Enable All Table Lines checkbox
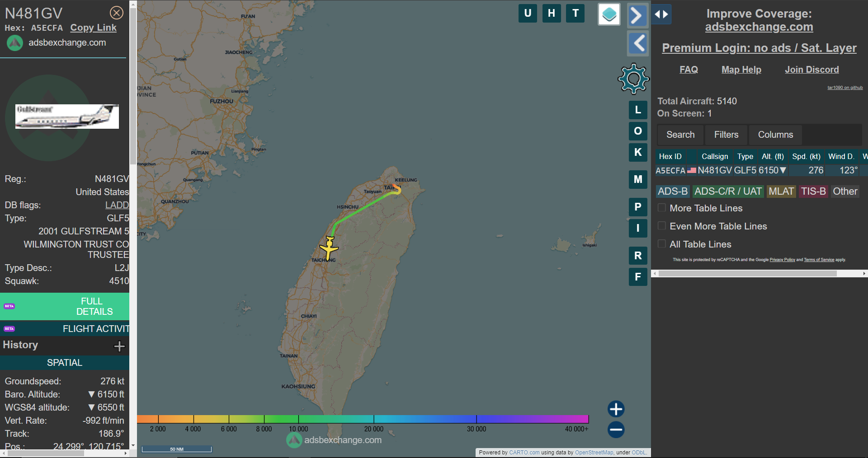This screenshot has height=458, width=868. click(x=662, y=244)
